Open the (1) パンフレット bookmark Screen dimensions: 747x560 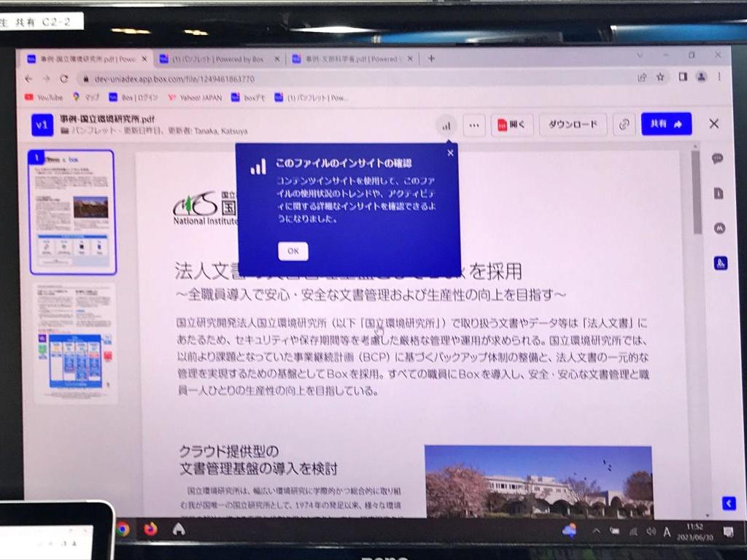point(311,98)
